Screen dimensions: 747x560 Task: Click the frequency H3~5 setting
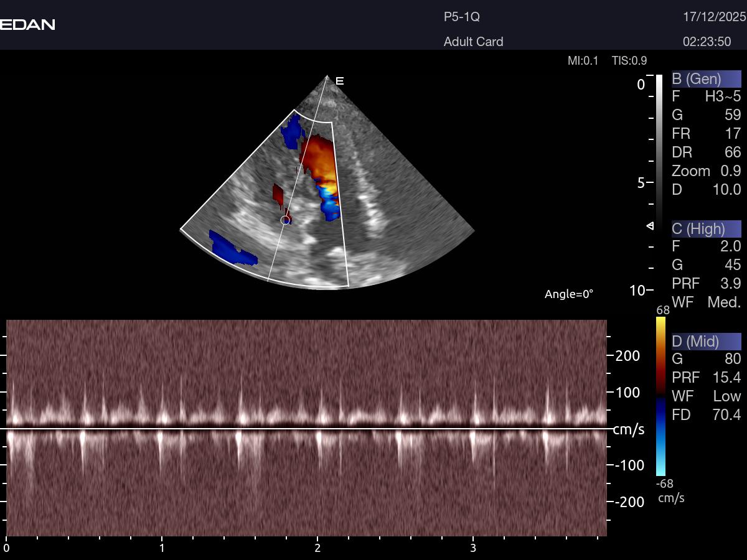click(x=723, y=96)
